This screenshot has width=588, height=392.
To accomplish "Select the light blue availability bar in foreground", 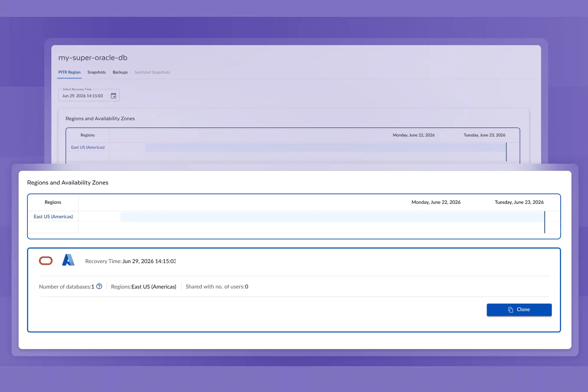I will coord(332,216).
